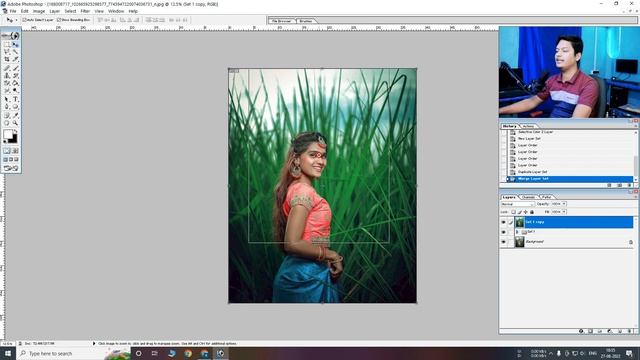Switch to the Actions tab
Screen dimensions: 640x360
528,126
